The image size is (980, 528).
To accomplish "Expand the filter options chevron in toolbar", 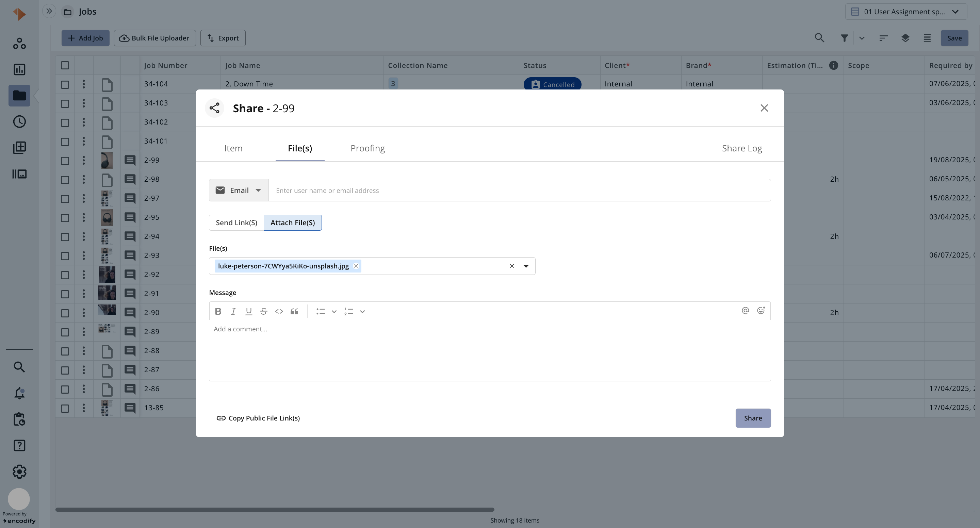I will (x=862, y=38).
